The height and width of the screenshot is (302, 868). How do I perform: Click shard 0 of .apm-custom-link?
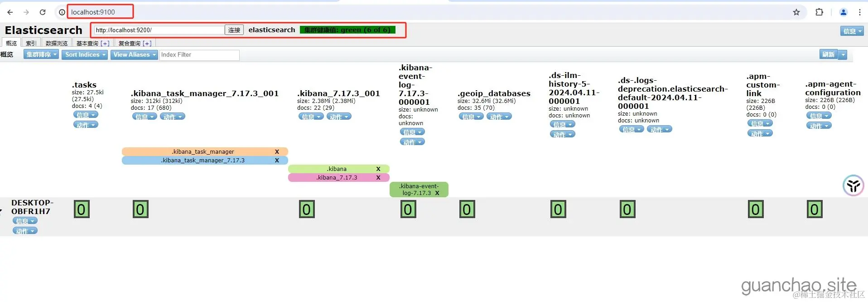(756, 209)
